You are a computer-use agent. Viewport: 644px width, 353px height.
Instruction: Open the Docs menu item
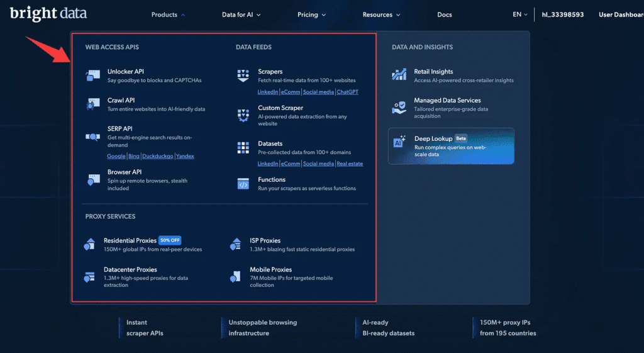(x=444, y=14)
